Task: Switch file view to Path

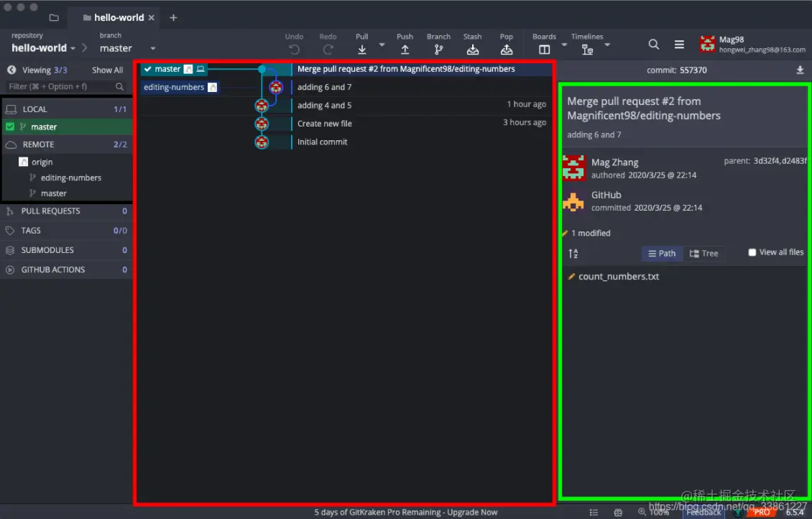Action: (x=662, y=253)
